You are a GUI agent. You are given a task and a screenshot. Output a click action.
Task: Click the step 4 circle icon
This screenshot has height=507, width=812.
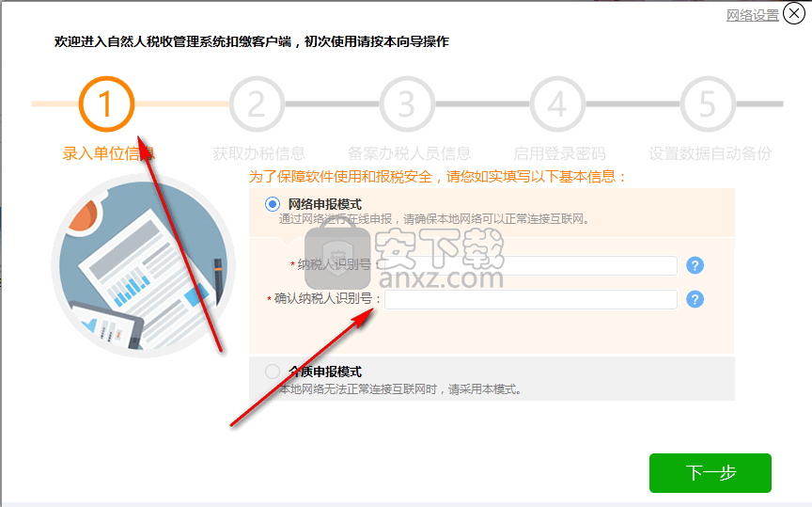pyautogui.click(x=557, y=103)
